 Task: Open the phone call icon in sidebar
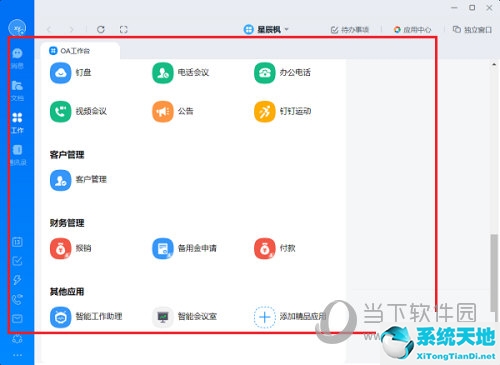point(17,299)
